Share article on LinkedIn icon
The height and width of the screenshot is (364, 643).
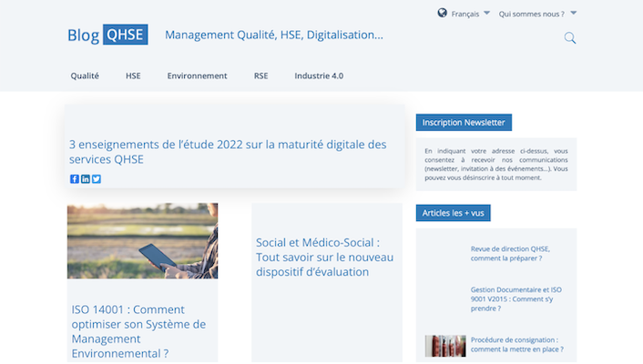point(86,179)
